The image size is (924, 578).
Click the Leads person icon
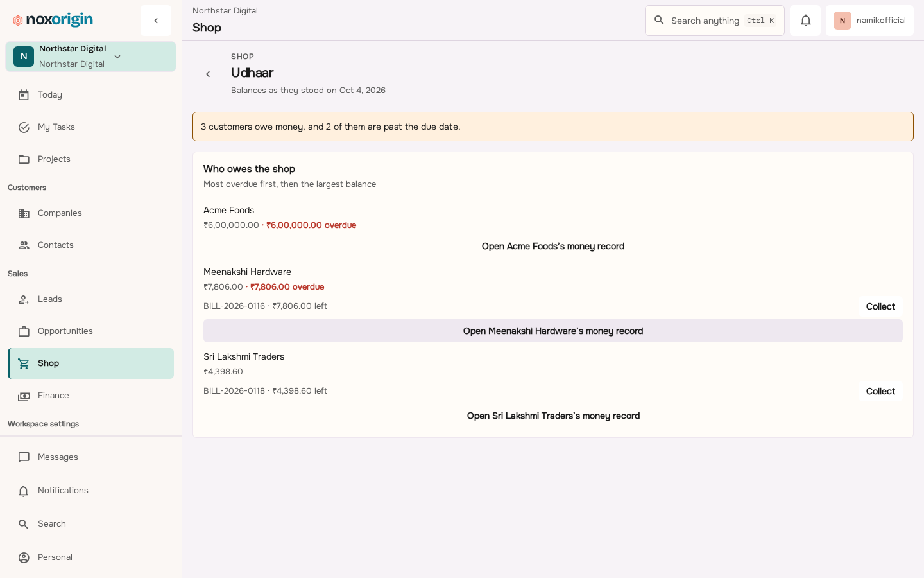click(x=24, y=299)
